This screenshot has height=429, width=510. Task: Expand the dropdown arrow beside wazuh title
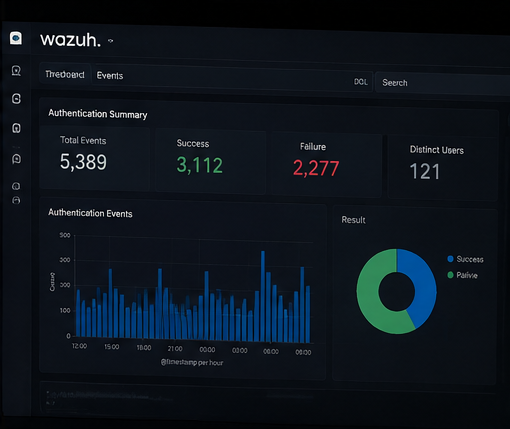click(x=111, y=41)
